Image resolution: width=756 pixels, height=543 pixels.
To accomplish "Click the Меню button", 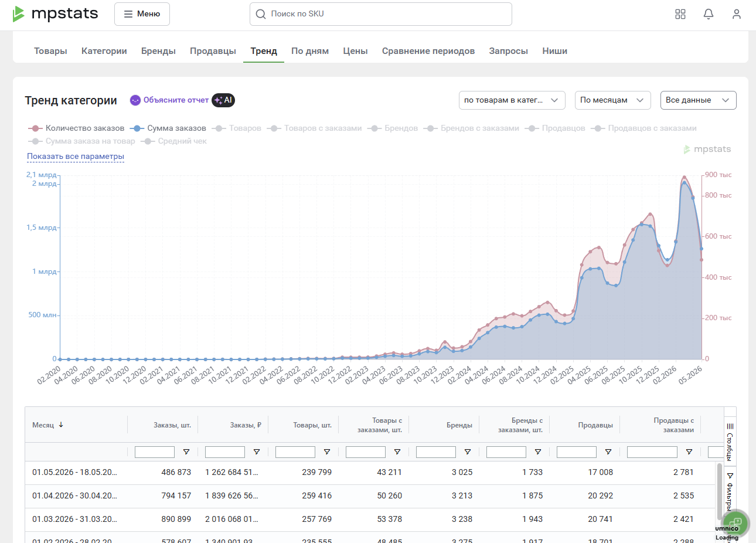I will [x=142, y=14].
